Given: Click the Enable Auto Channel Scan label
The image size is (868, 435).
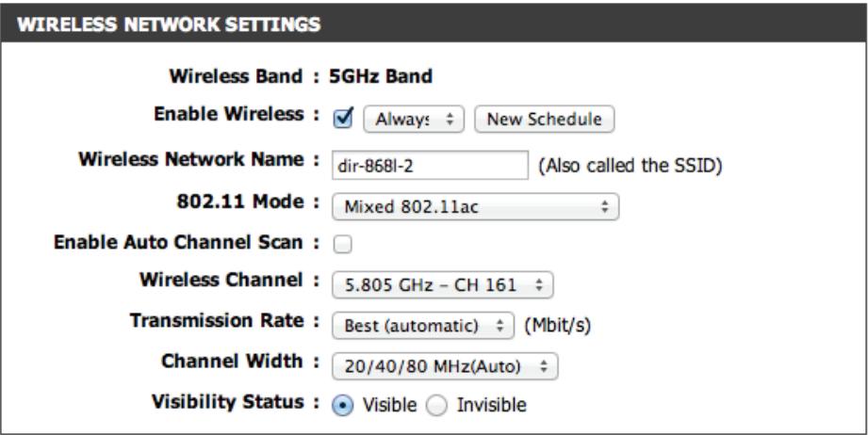Looking at the screenshot, I should point(178,242).
